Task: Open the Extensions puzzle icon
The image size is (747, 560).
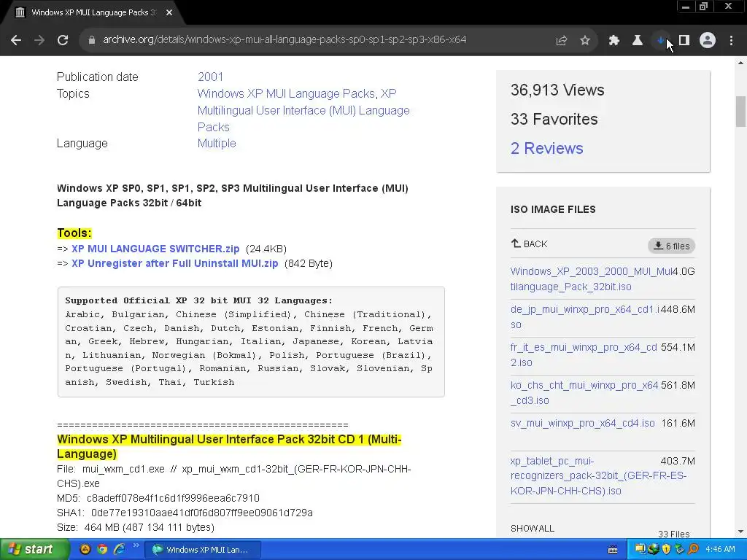Action: coord(614,41)
